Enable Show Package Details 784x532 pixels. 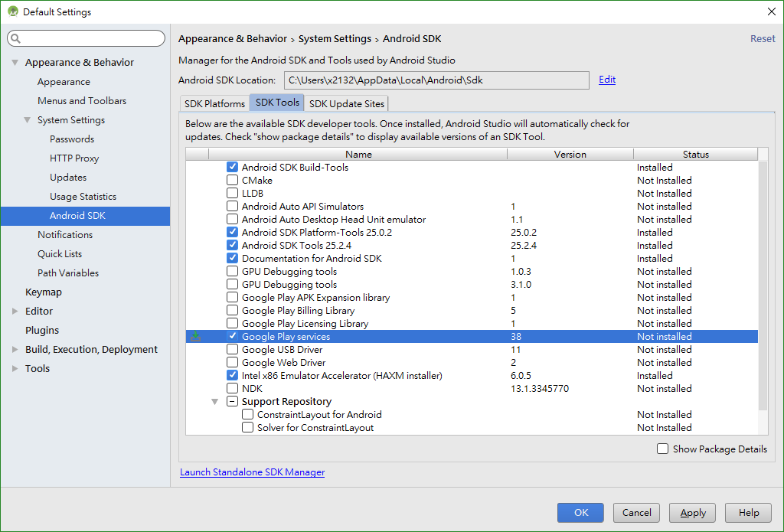(x=662, y=449)
